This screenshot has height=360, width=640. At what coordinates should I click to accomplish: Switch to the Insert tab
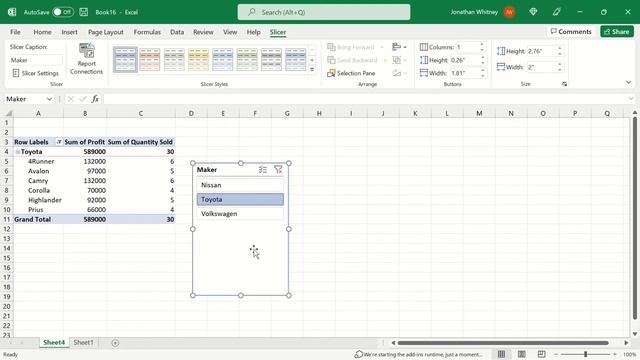(x=69, y=32)
